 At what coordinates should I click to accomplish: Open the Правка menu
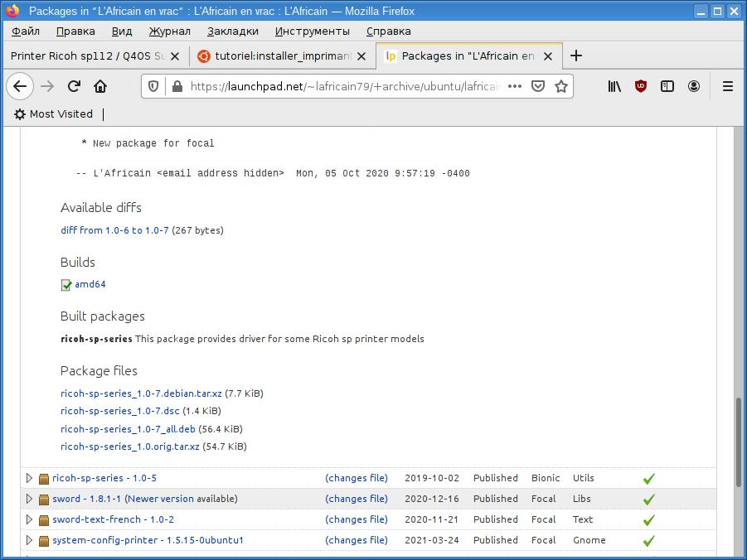[75, 31]
